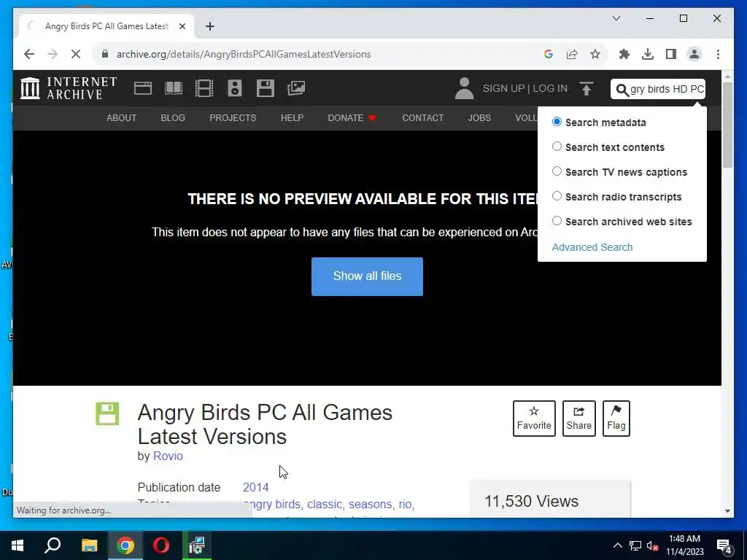Click the Favorite button

click(x=534, y=419)
